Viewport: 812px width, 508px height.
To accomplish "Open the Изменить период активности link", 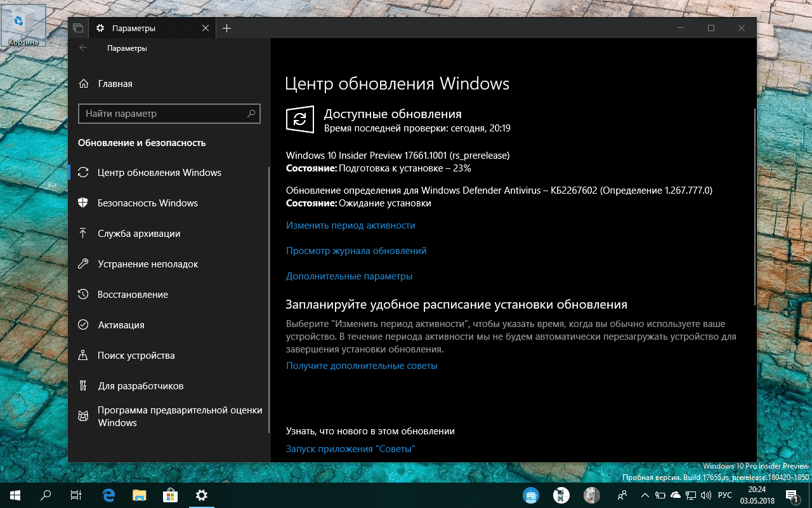I will [351, 225].
